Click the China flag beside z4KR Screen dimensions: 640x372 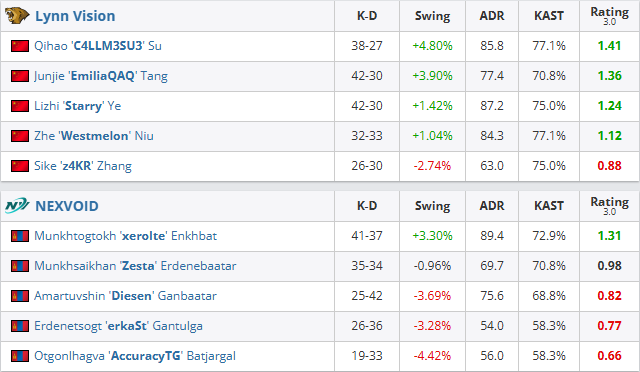point(20,166)
